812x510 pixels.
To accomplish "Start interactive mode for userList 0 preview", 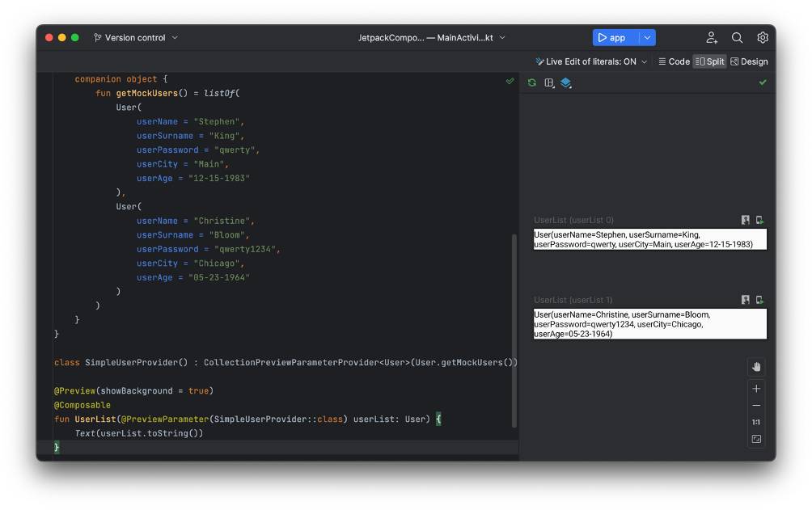I will click(x=745, y=220).
